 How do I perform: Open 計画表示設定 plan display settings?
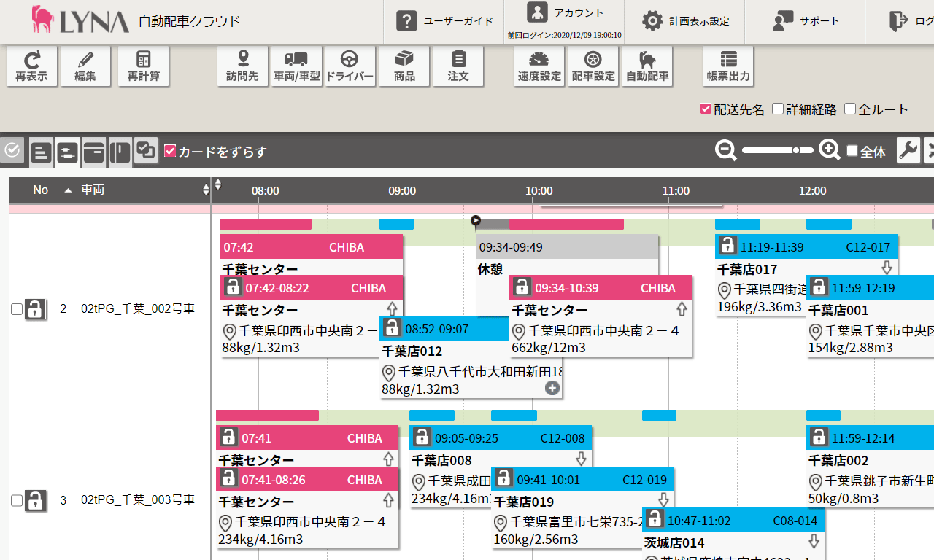pyautogui.click(x=684, y=21)
